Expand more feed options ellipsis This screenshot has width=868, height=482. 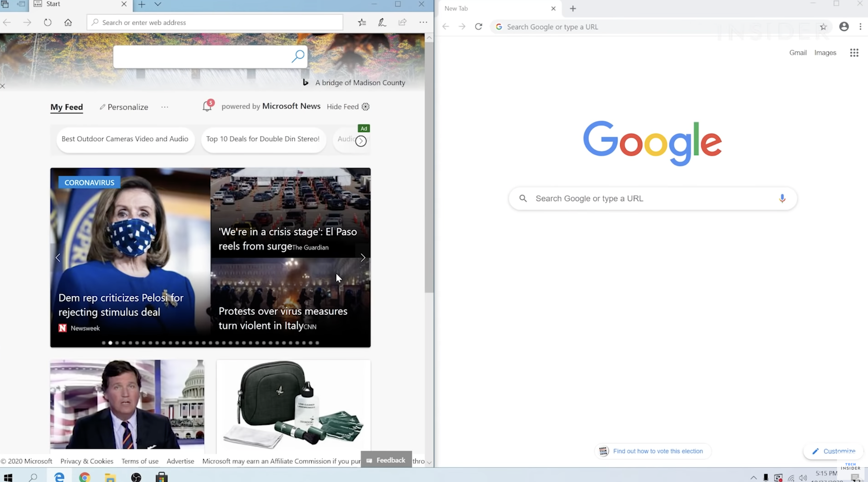pos(165,107)
